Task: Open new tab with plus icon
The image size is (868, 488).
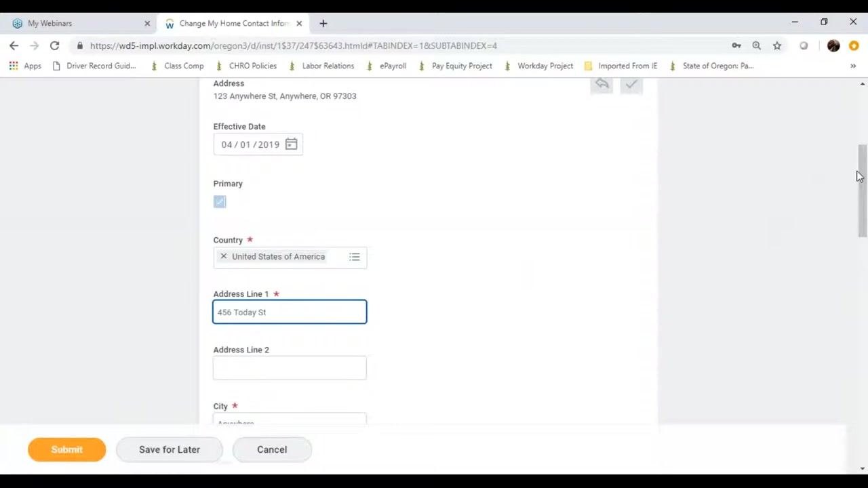Action: [323, 23]
